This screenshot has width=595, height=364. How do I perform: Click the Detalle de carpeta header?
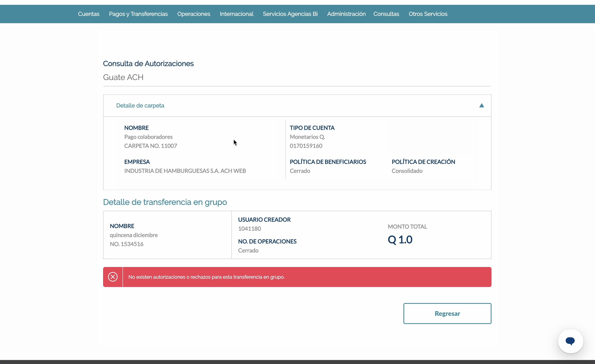pos(140,105)
